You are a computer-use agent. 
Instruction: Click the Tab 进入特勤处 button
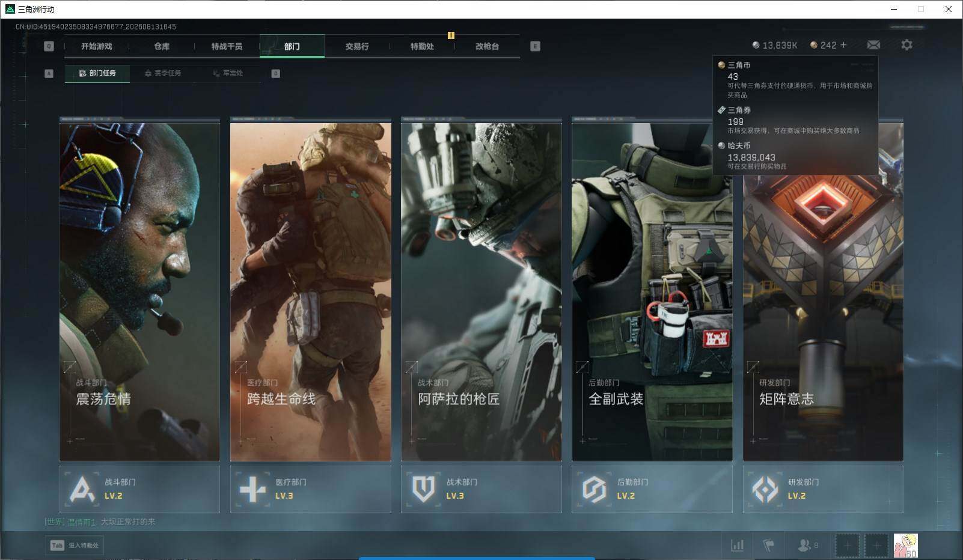[75, 546]
